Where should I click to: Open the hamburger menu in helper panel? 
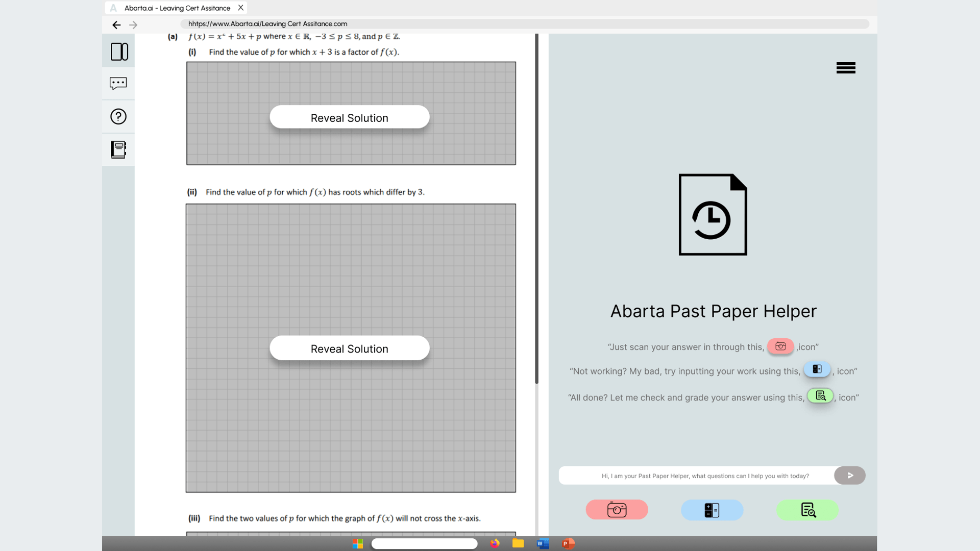point(846,68)
